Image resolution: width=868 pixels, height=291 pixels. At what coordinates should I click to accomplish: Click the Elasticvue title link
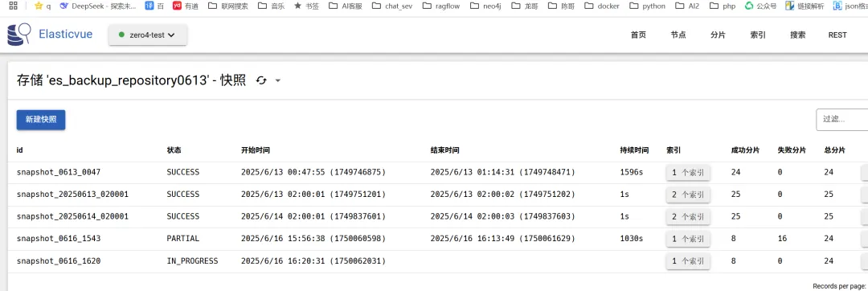click(x=65, y=35)
